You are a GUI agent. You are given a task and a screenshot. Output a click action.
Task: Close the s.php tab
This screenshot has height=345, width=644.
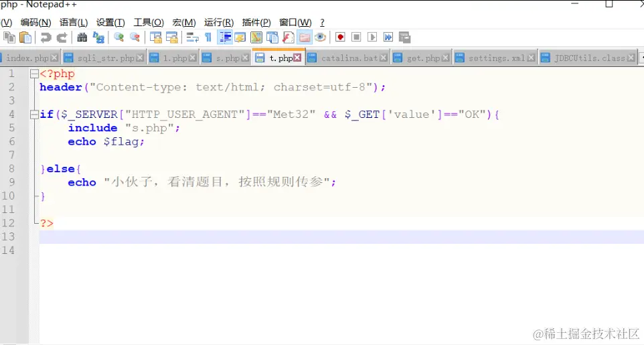pyautogui.click(x=245, y=58)
